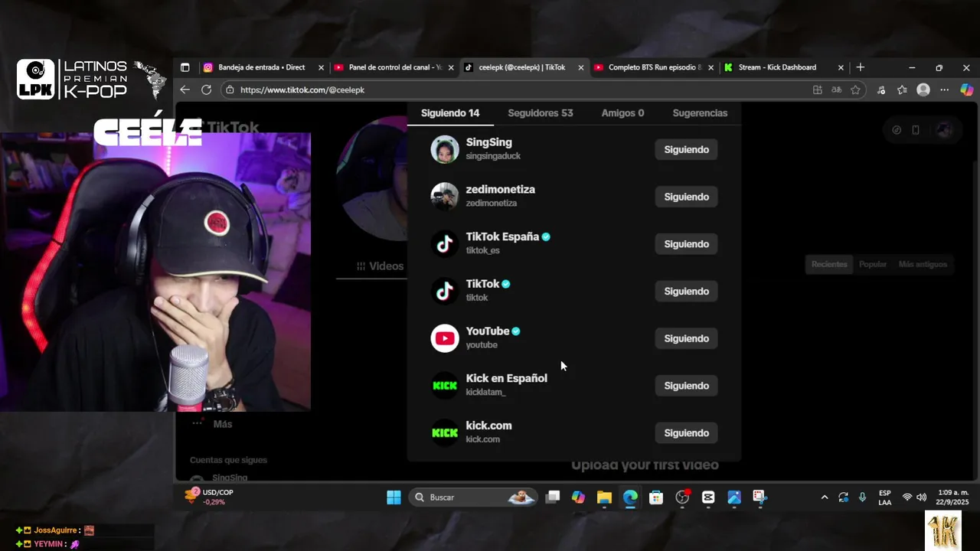
Task: Switch to the Seguidores 53 tab
Action: pos(541,113)
